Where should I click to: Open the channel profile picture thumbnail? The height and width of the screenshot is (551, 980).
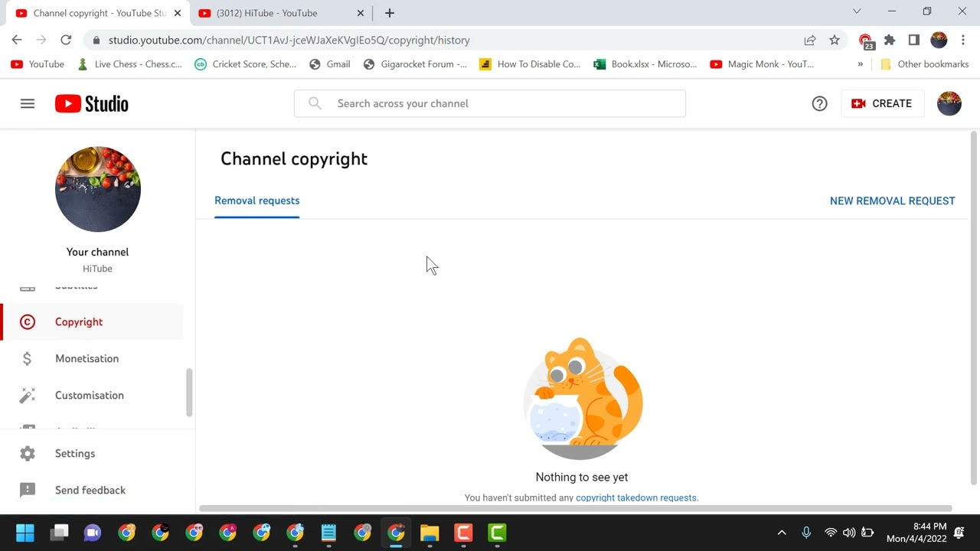point(98,189)
